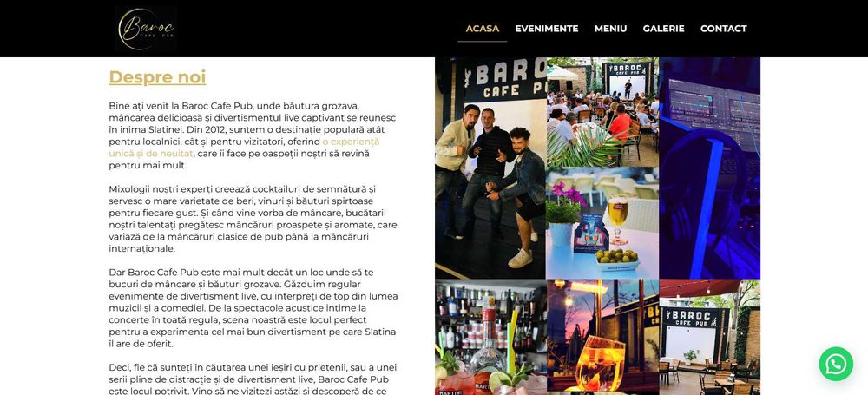Click the Bine ați venit intro paragraph
Viewport: 868px width, 395px height.
pos(253,135)
